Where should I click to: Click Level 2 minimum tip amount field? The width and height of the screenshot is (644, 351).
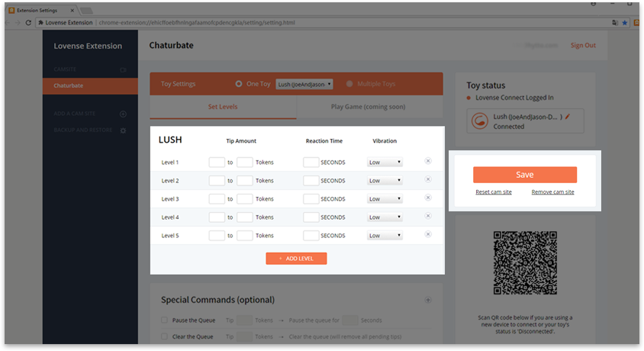pos(217,181)
